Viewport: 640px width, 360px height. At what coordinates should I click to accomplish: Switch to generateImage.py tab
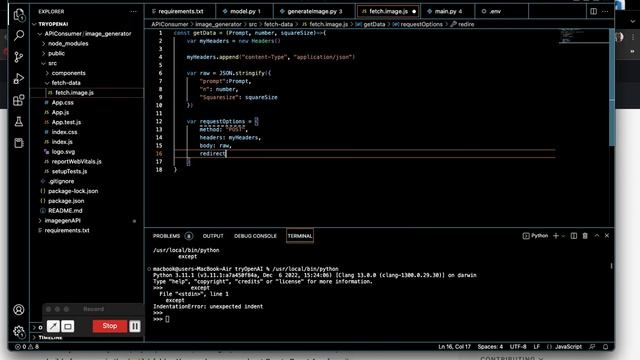click(x=314, y=11)
